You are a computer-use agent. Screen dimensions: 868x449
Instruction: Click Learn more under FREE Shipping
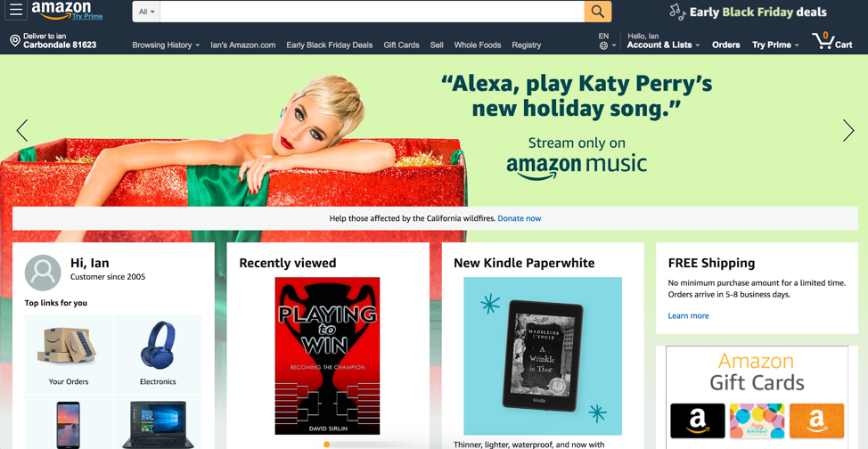click(x=688, y=315)
